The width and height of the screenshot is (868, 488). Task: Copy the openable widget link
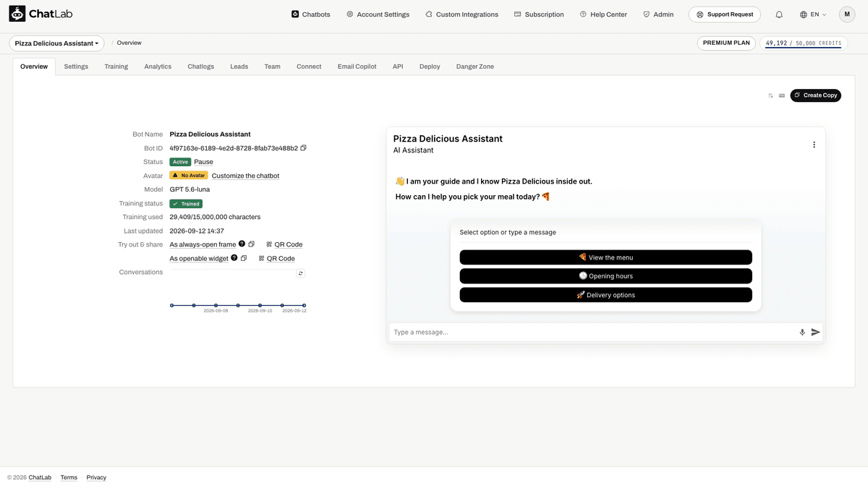(244, 258)
